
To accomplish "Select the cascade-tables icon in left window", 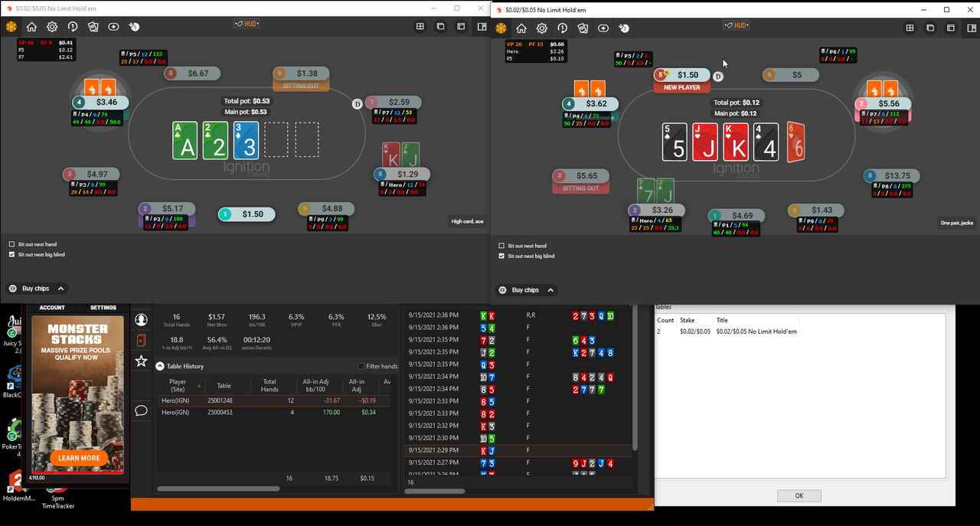I will 441,27.
